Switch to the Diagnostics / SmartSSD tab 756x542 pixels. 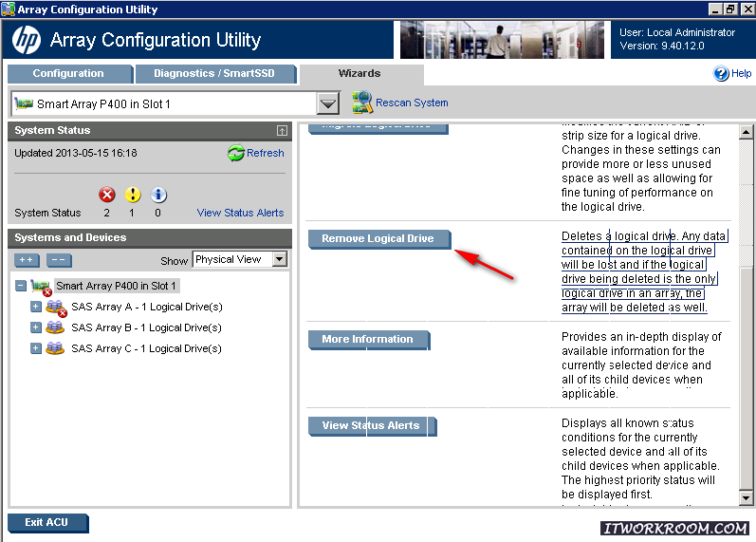[214, 74]
